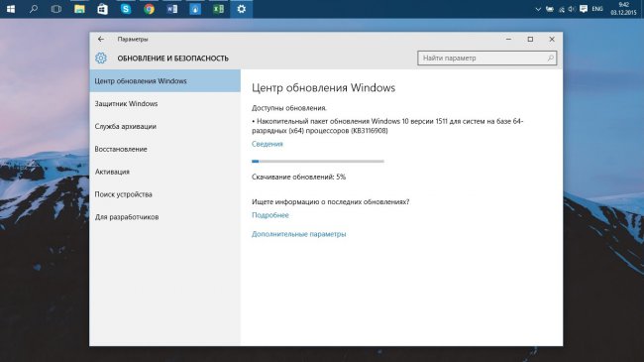Viewport: 644px width, 362px height.
Task: Select Центр обновления Windows in sidebar
Action: pyautogui.click(x=165, y=81)
